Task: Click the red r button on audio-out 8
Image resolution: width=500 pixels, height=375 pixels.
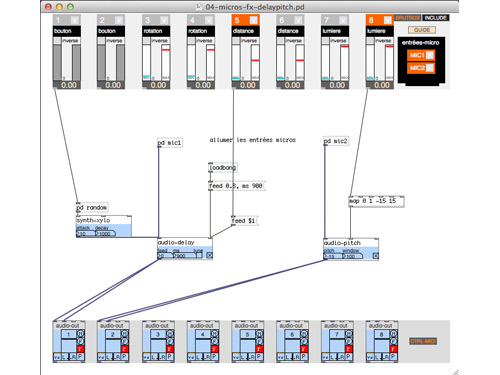Action: point(393,349)
